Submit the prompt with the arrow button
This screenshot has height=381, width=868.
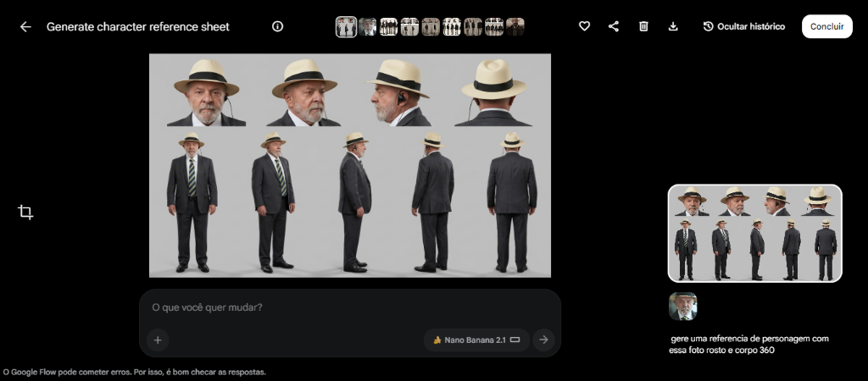(x=543, y=340)
